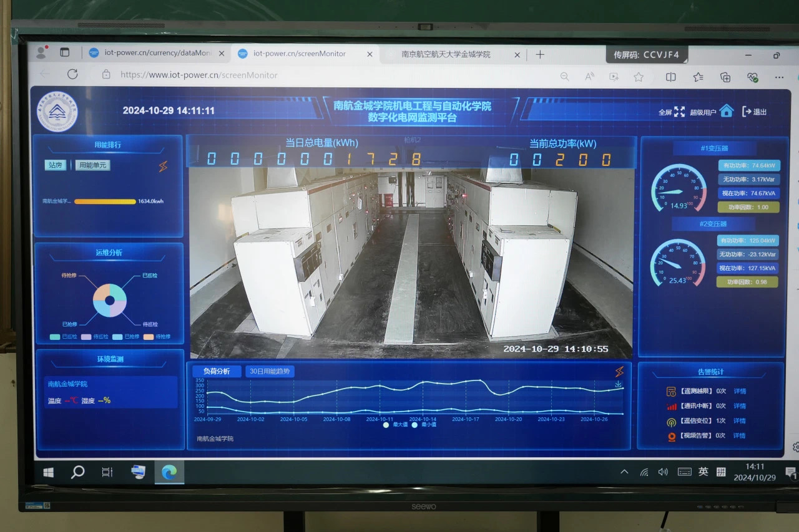Image resolution: width=799 pixels, height=532 pixels.
Task: Click the read aloud icon in address bar
Action: point(589,77)
